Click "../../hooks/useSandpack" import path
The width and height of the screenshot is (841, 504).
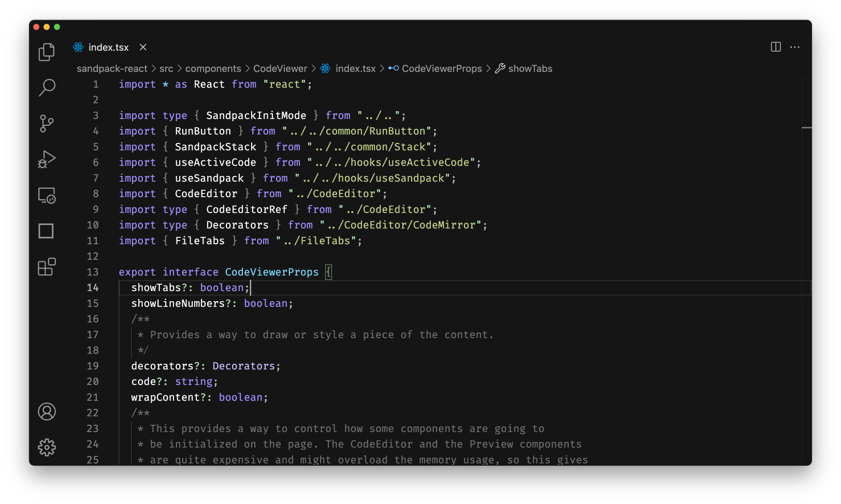(372, 178)
